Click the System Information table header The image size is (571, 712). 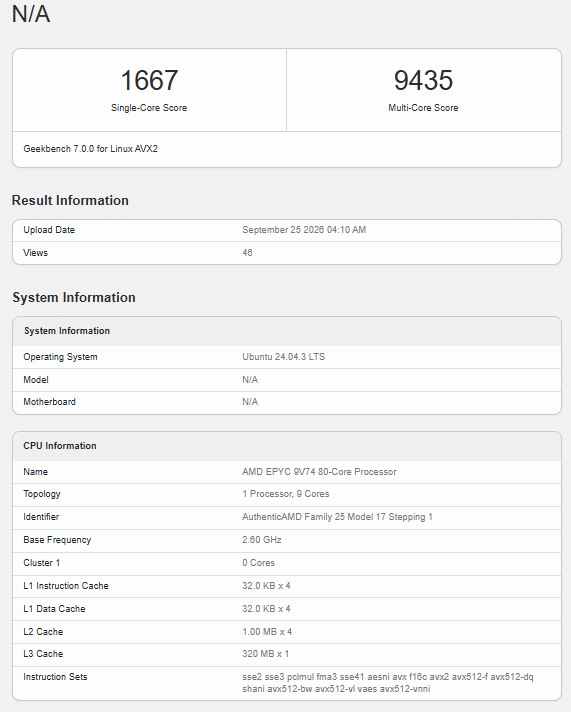[287, 331]
